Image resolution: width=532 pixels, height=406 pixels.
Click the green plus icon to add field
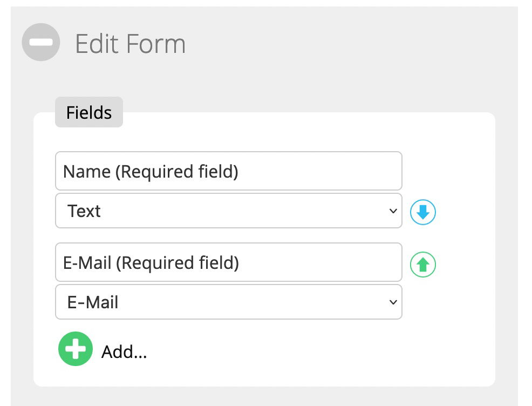click(x=76, y=349)
